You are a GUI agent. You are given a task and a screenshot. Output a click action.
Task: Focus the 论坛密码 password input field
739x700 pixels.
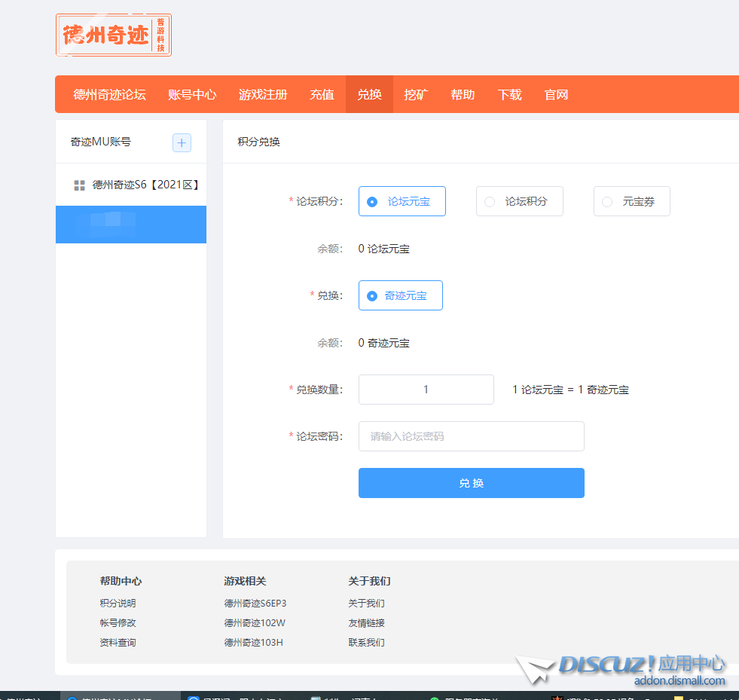(x=471, y=436)
